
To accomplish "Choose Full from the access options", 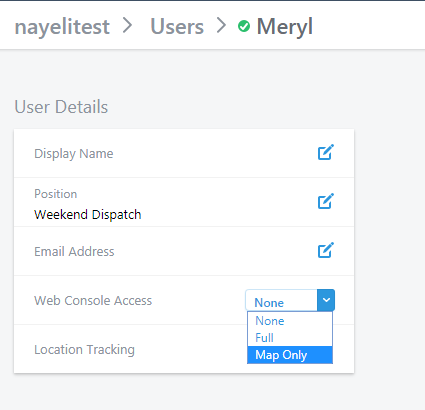I will click(x=290, y=338).
